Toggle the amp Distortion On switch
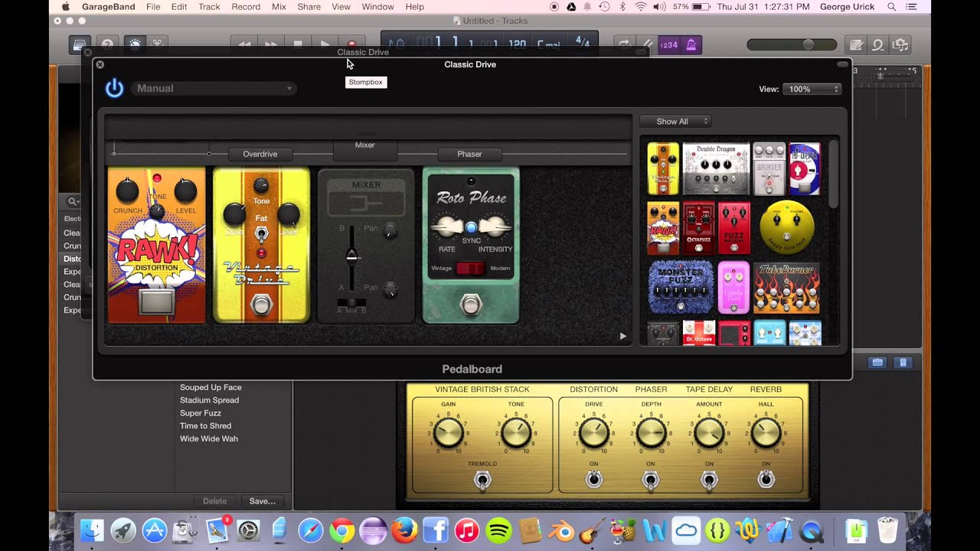The height and width of the screenshot is (551, 980). (x=593, y=480)
